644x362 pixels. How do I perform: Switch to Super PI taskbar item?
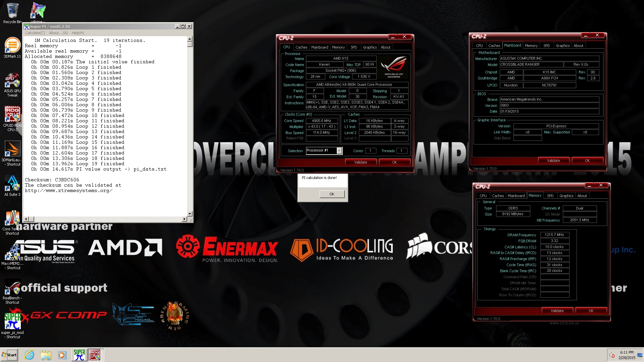[x=79, y=355]
